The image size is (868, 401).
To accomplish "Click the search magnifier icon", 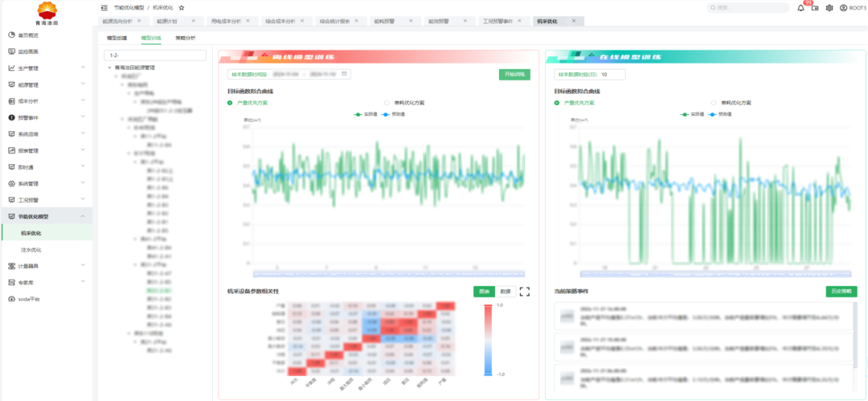I will (x=713, y=8).
